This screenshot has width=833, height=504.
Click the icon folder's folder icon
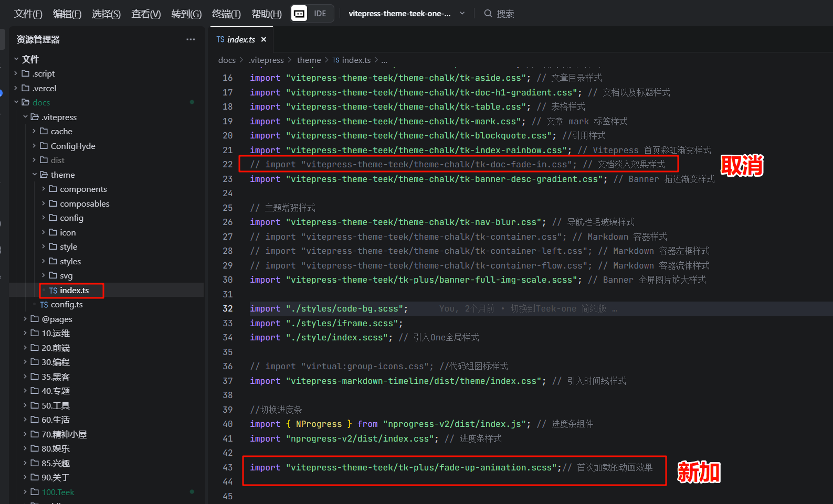click(x=53, y=232)
